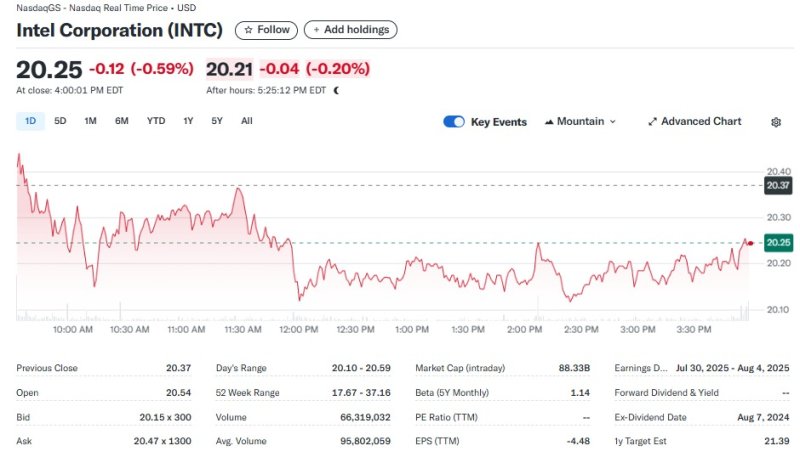This screenshot has height=457, width=800.
Task: Click the Volume value 66,319,032
Action: [x=365, y=417]
